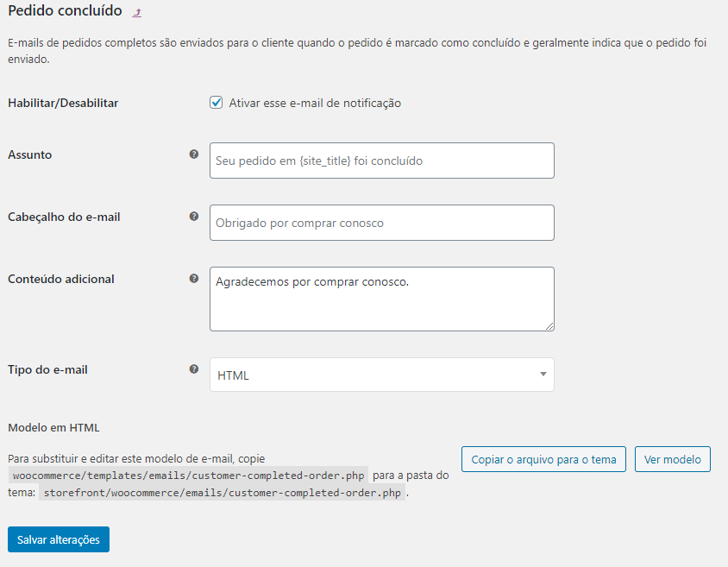Click the help icon for Cabeçalho do e-mail
Image resolution: width=728 pixels, height=567 pixels.
click(x=194, y=217)
